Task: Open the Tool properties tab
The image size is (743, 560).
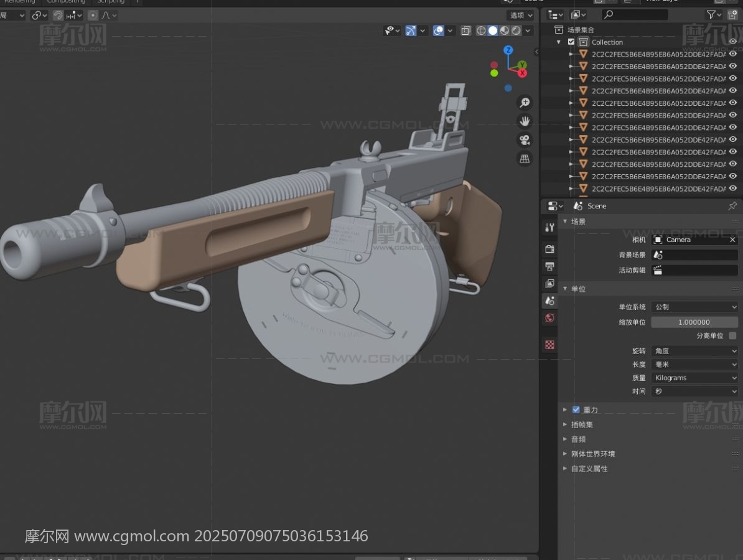Action: point(549,228)
